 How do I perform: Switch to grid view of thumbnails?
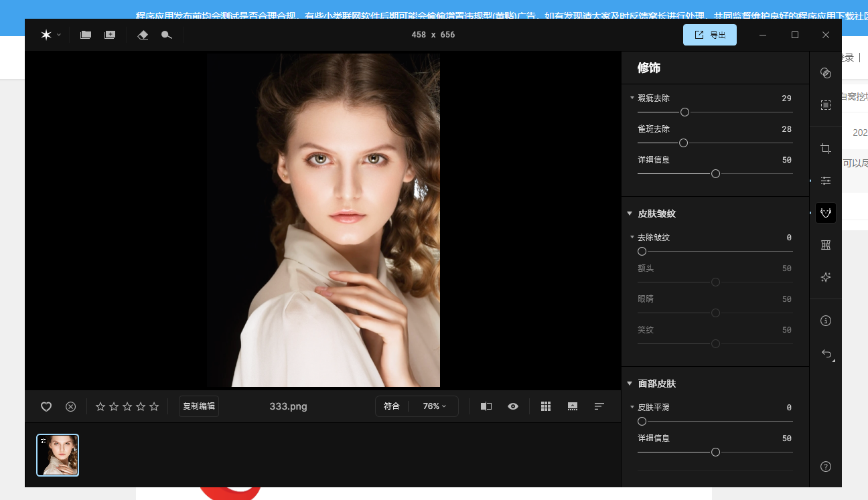546,406
